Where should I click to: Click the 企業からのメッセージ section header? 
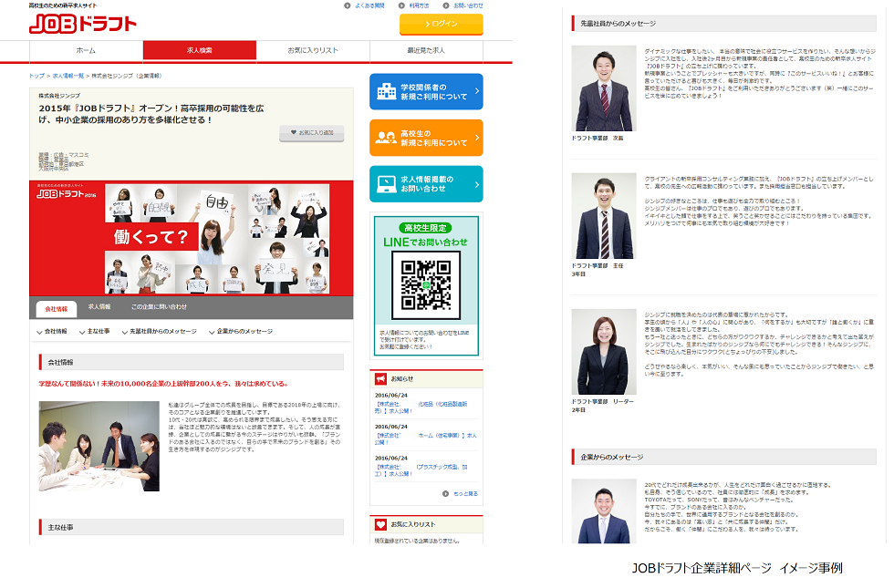[x=724, y=457]
